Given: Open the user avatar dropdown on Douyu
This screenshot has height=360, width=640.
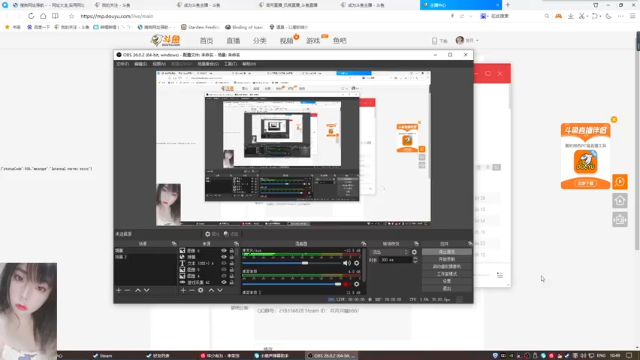Looking at the screenshot, I should pyautogui.click(x=467, y=40).
